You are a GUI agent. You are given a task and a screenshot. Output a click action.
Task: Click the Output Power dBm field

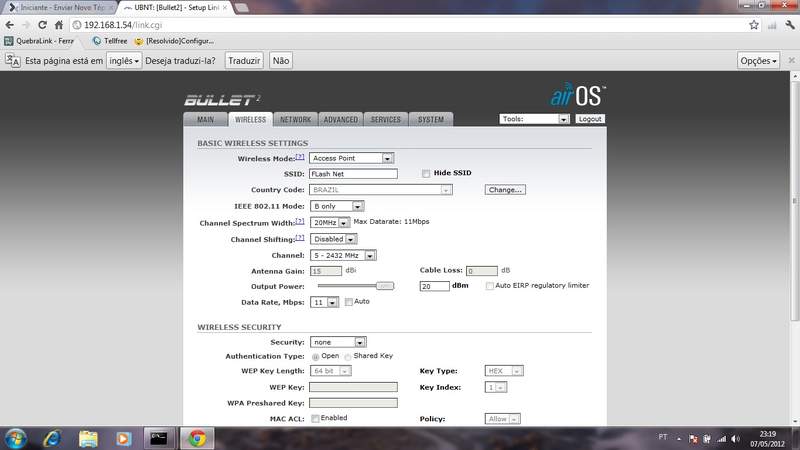click(x=434, y=286)
